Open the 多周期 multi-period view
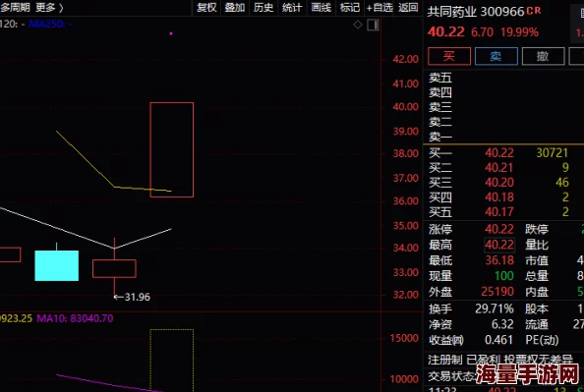This screenshot has height=392, width=584. pyautogui.click(x=15, y=7)
